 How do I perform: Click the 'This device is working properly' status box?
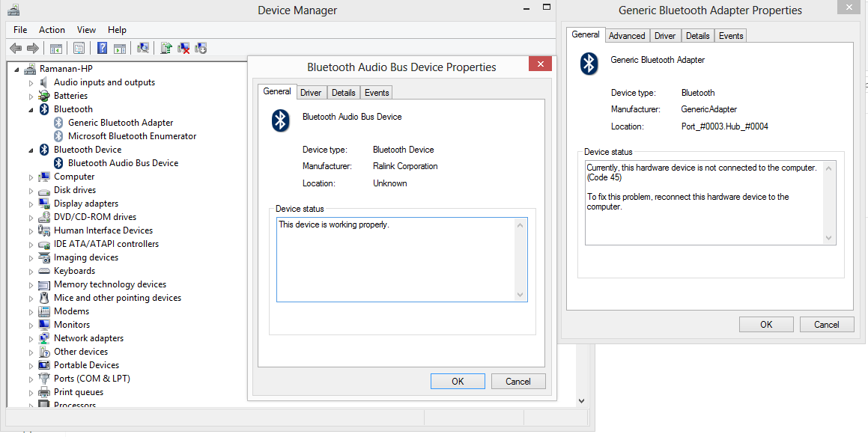pyautogui.click(x=402, y=260)
